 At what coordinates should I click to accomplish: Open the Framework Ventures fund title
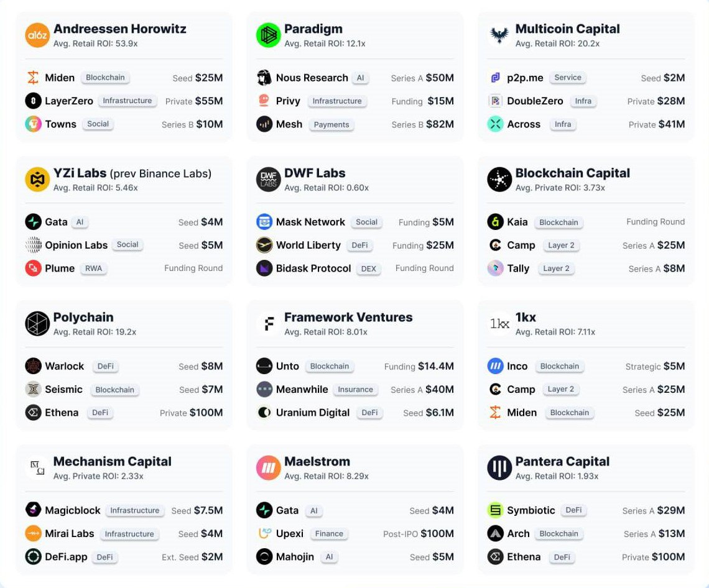click(348, 317)
